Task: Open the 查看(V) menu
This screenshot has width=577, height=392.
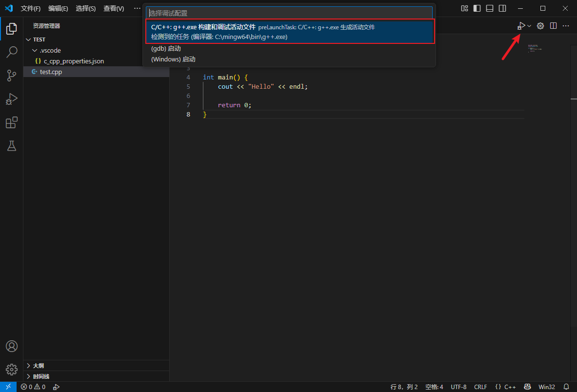Action: pos(114,8)
